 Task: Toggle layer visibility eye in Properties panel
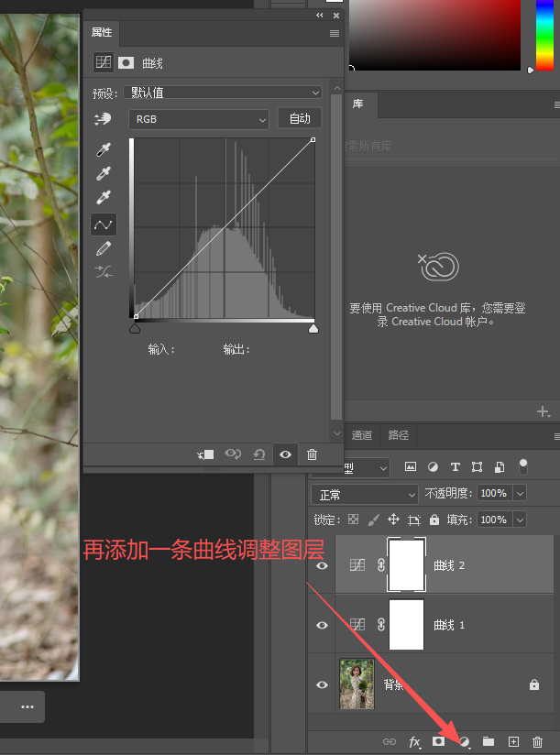click(x=285, y=454)
